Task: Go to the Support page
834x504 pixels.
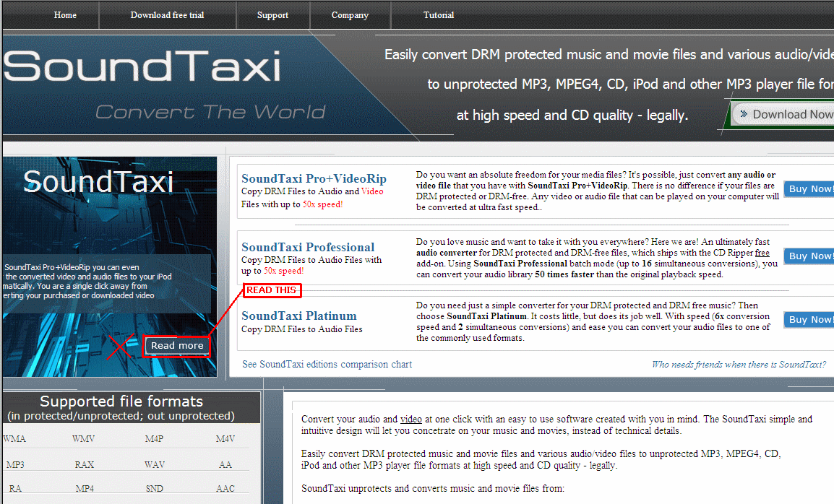Action: (x=272, y=15)
